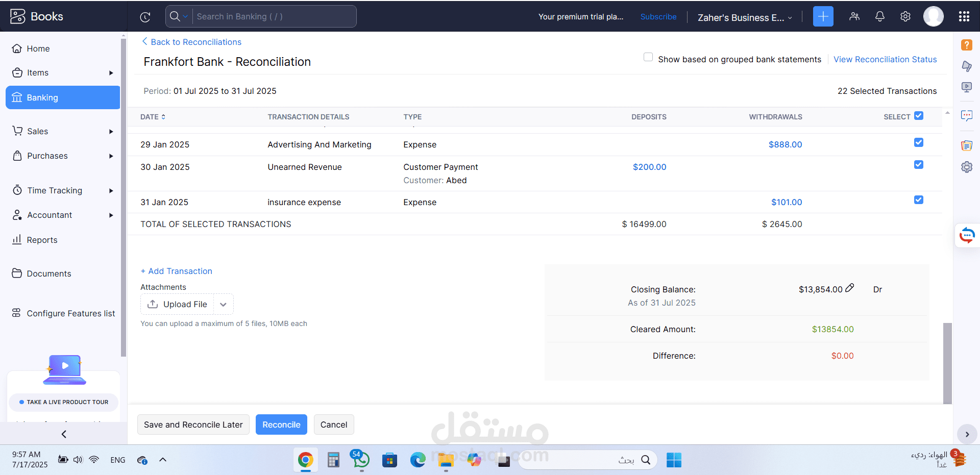The height and width of the screenshot is (475, 980).
Task: Enable Show based on grouped bank statements
Action: 648,57
